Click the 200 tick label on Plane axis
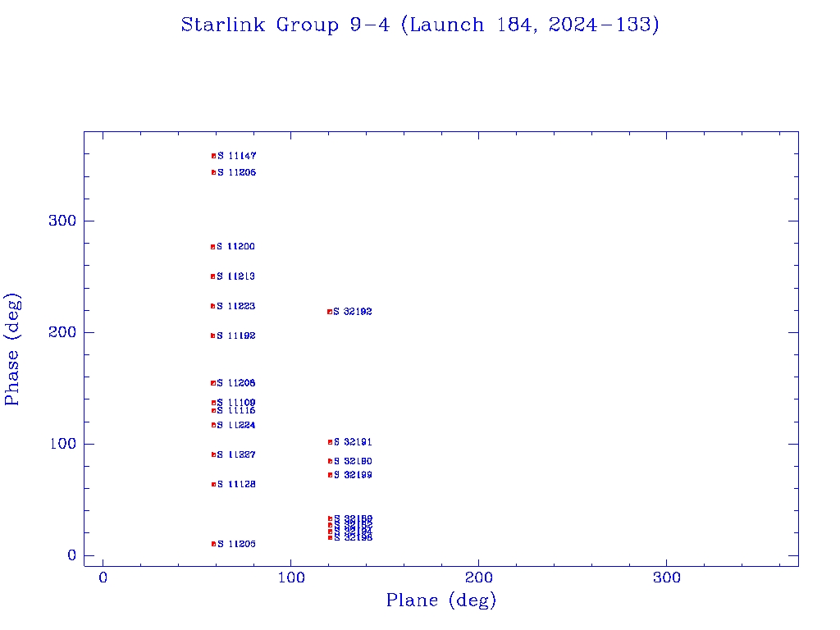The height and width of the screenshot is (630, 840). pos(478,577)
